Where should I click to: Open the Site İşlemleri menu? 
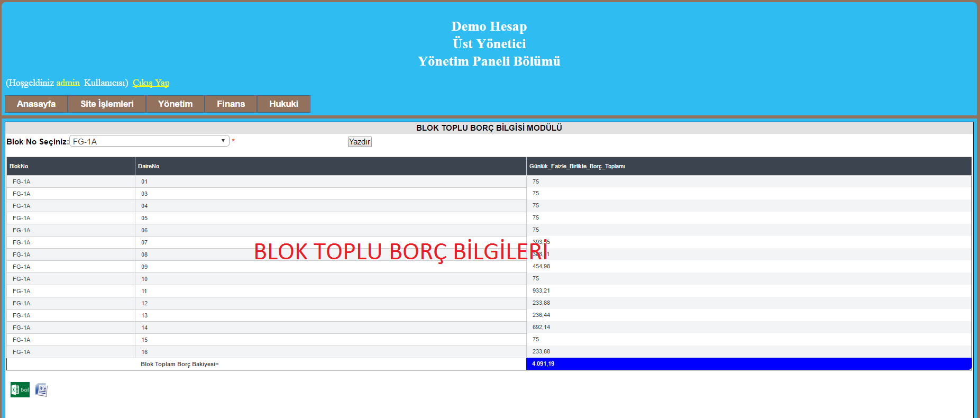coord(107,104)
